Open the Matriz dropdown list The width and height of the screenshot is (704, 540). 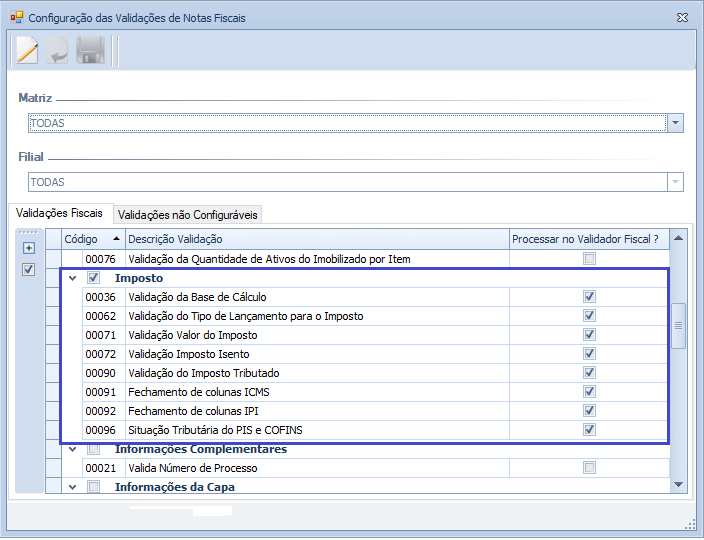(675, 123)
